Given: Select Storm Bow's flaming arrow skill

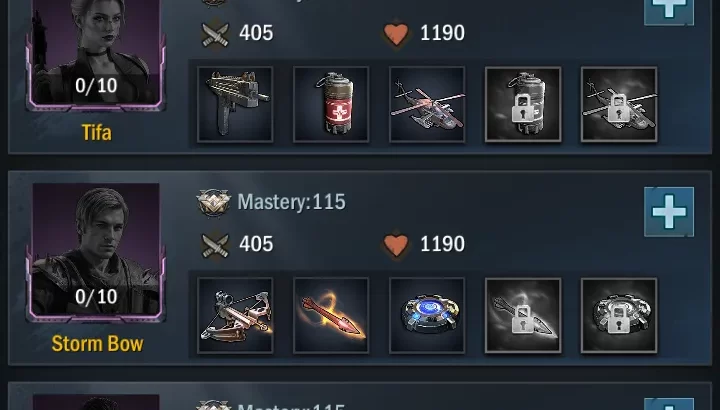Looking at the screenshot, I should click(331, 315).
